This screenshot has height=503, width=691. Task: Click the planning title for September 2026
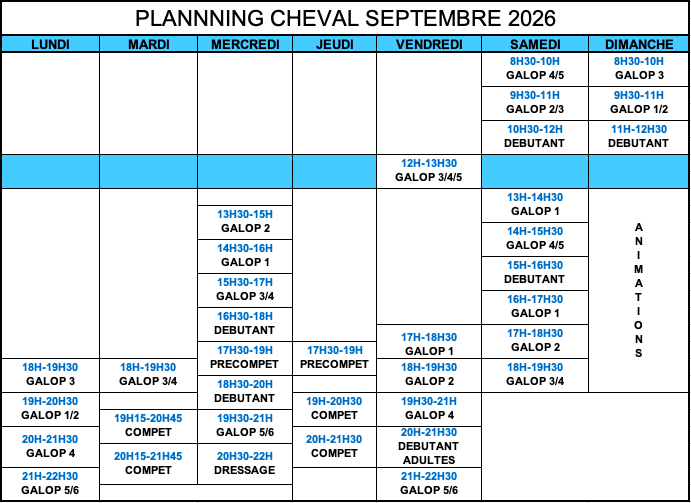tap(345, 19)
